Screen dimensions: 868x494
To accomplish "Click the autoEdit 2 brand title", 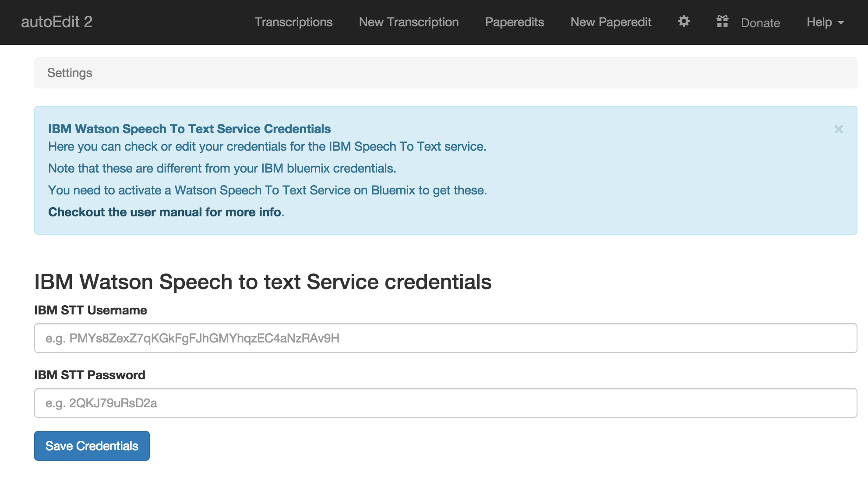I will point(56,22).
